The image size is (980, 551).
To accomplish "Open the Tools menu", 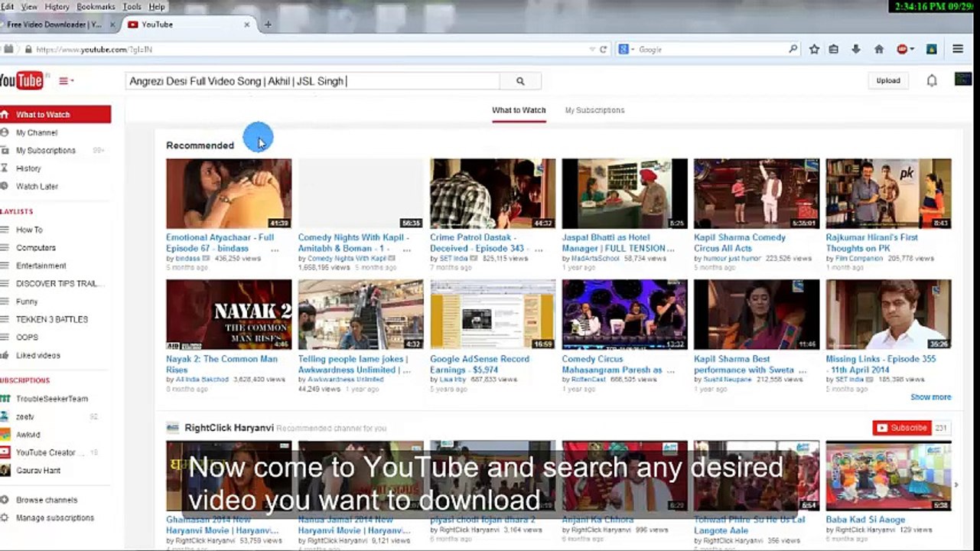I will pyautogui.click(x=132, y=7).
